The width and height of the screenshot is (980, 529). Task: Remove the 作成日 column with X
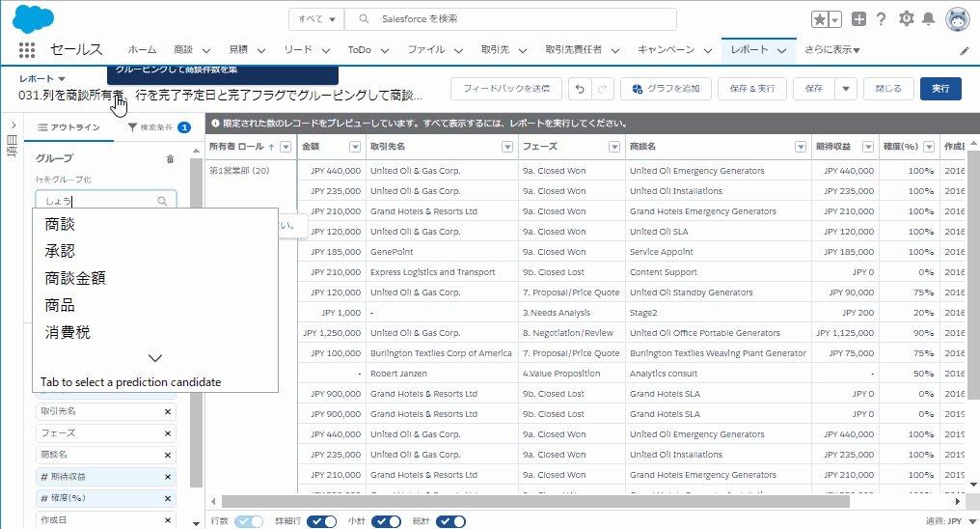(168, 520)
